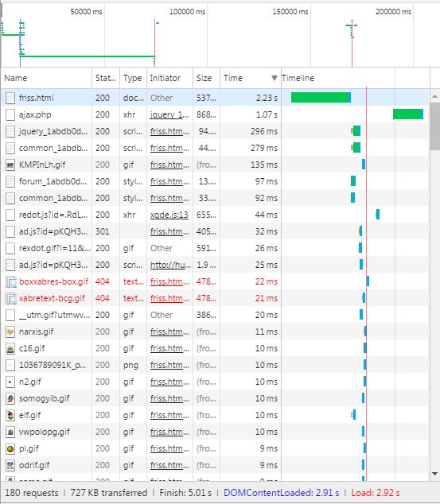The width and height of the screenshot is (440, 504).
Task: Click the DOMContentLoaded: 2.91 s text
Action: tap(281, 493)
